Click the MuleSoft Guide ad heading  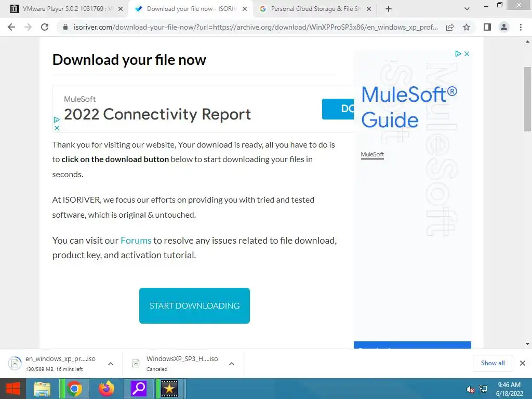coord(409,107)
